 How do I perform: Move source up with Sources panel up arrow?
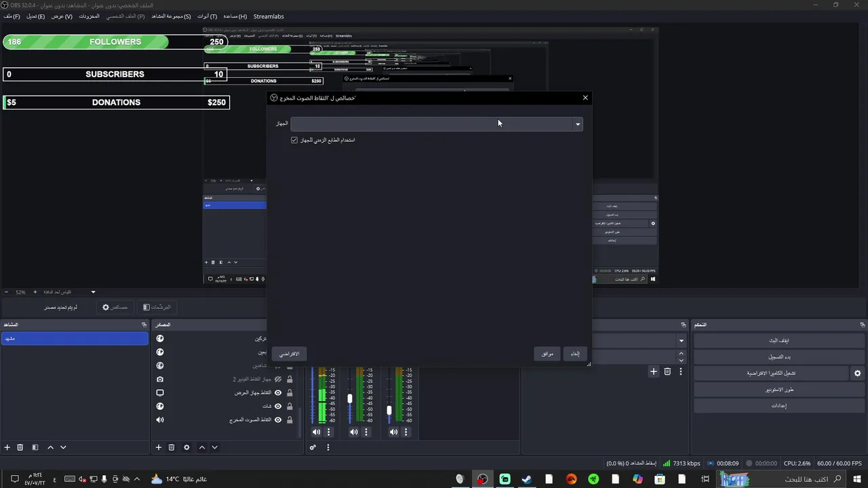pos(201,447)
